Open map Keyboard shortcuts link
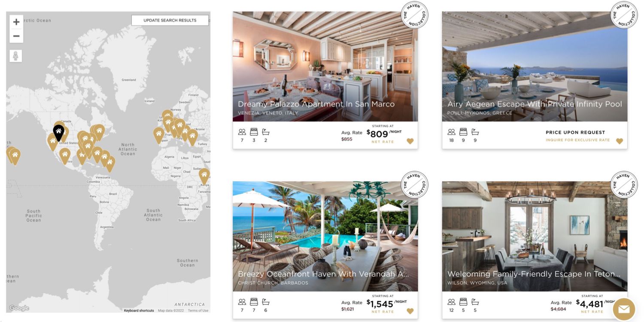The width and height of the screenshot is (644, 322). point(139,311)
